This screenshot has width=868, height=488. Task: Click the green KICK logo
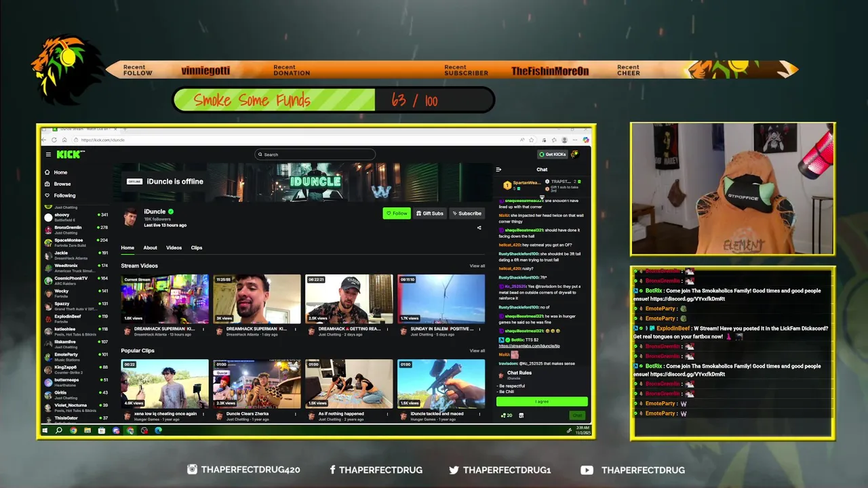(x=70, y=155)
